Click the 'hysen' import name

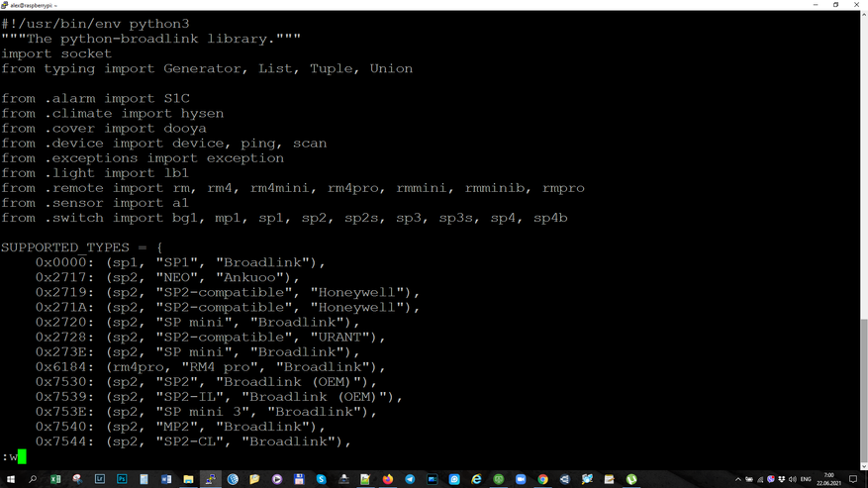click(203, 114)
